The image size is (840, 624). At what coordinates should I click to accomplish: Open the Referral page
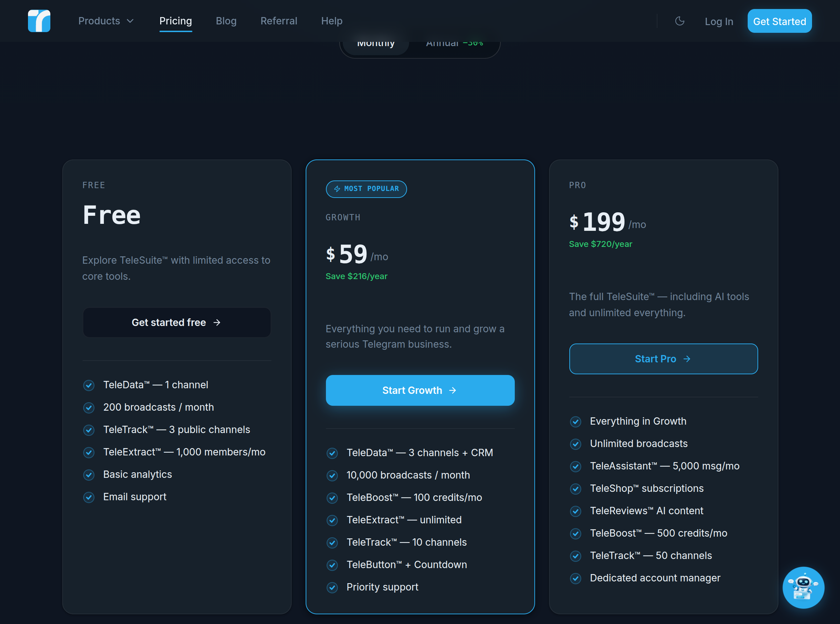[279, 21]
